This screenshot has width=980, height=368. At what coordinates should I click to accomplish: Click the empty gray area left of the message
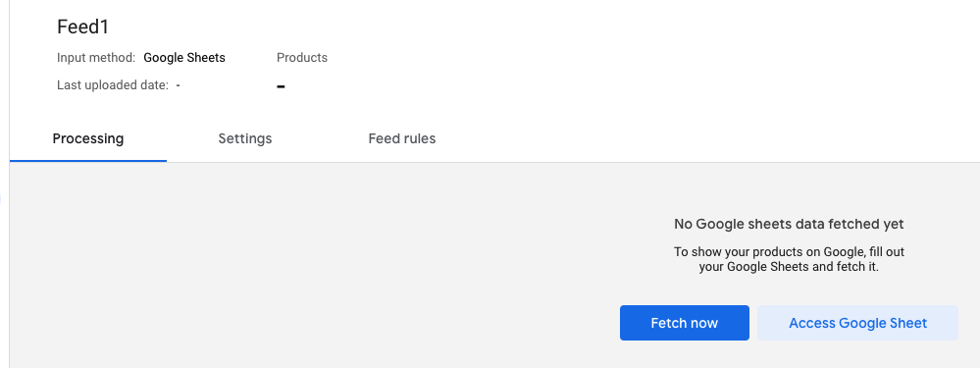tap(313, 262)
